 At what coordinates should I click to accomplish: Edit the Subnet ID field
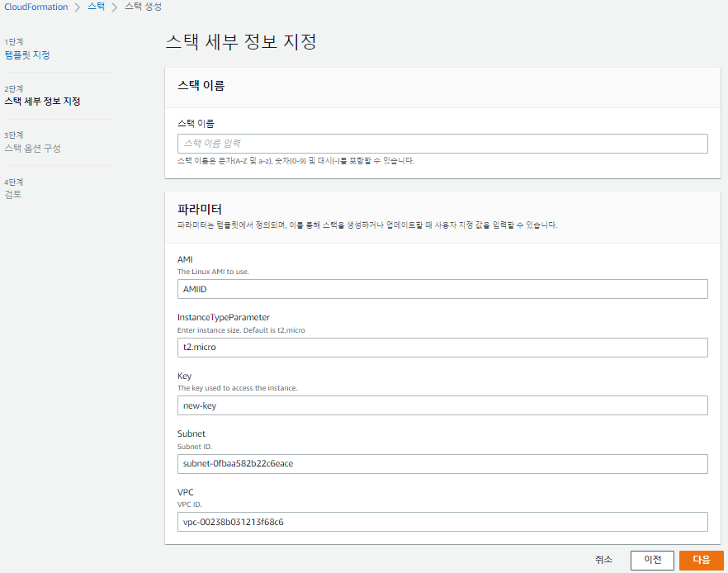pyautogui.click(x=442, y=464)
